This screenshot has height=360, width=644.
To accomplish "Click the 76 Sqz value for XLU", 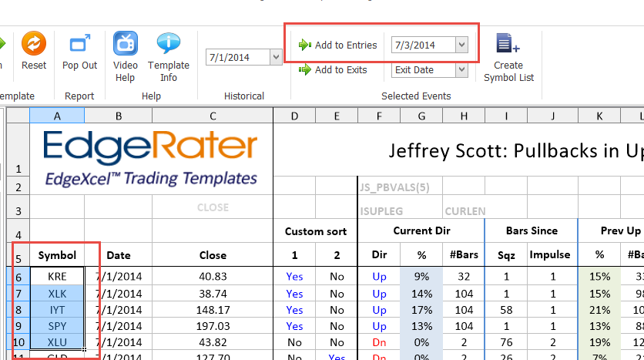I will 506,342.
